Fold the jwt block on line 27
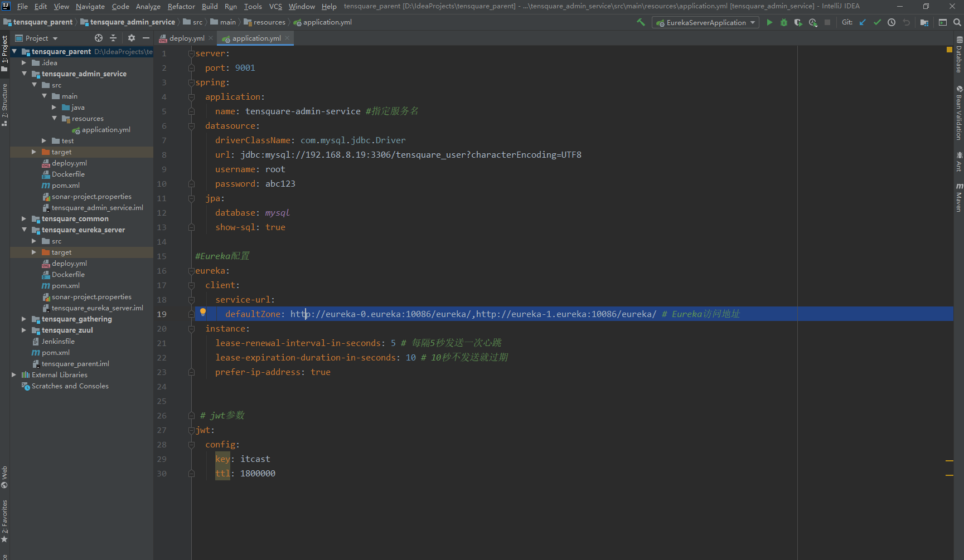The height and width of the screenshot is (560, 964). [x=191, y=430]
